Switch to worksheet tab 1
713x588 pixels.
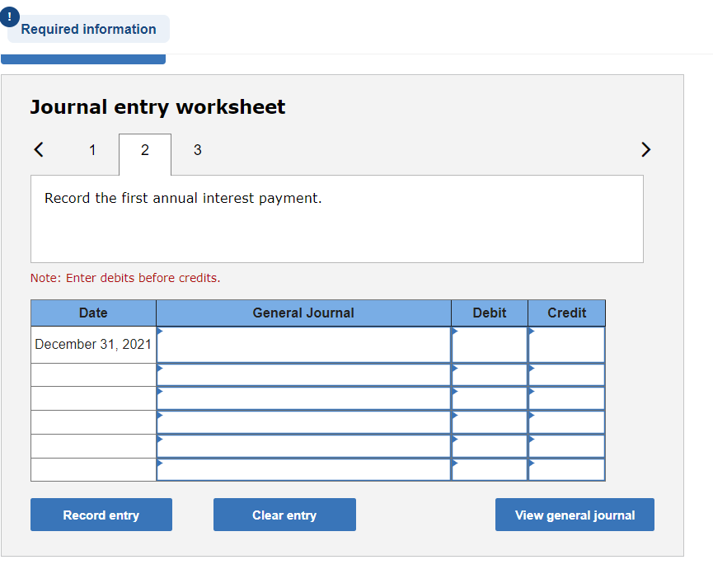coord(92,151)
